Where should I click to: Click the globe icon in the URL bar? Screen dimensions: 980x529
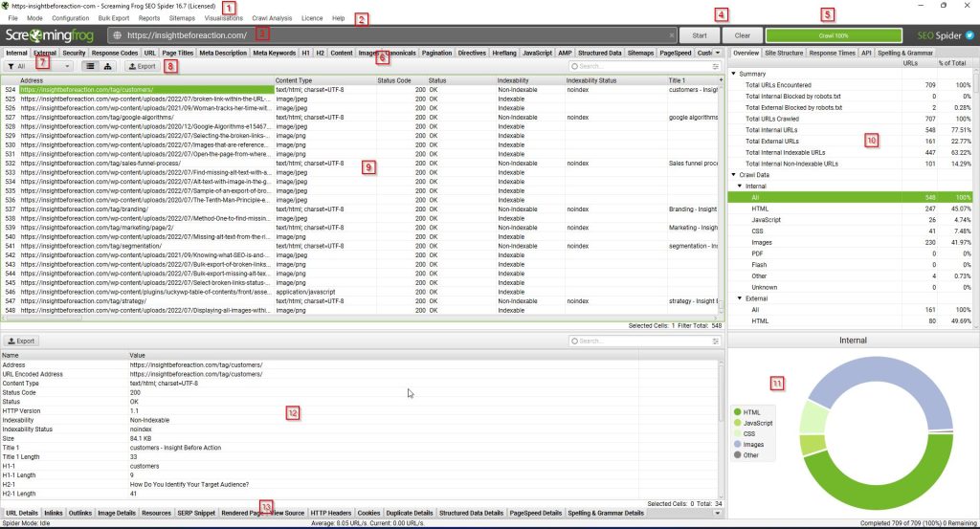coord(117,35)
